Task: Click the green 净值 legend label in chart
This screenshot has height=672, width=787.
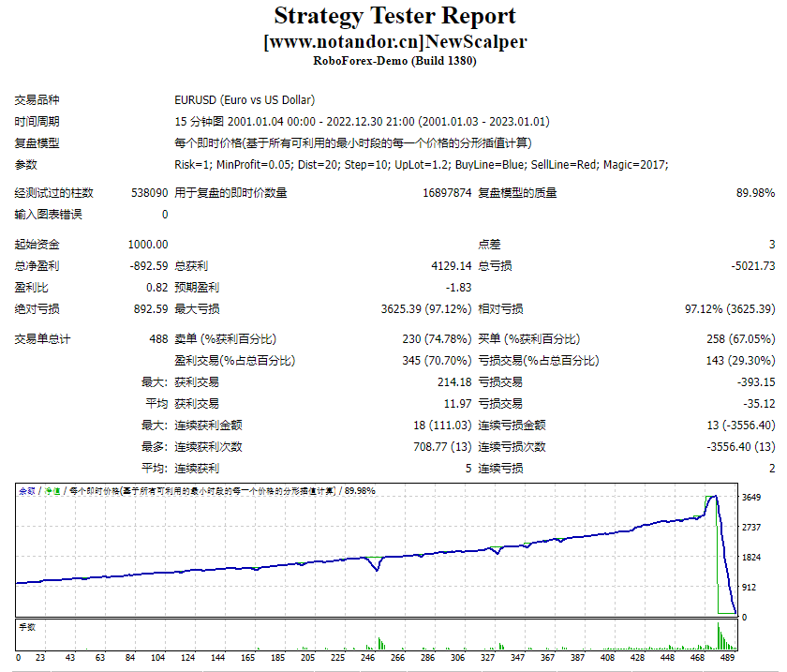Action: point(52,491)
